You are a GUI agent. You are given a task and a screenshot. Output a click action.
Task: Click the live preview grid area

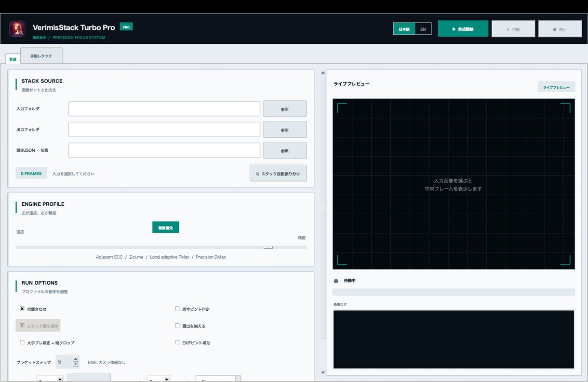coord(454,184)
